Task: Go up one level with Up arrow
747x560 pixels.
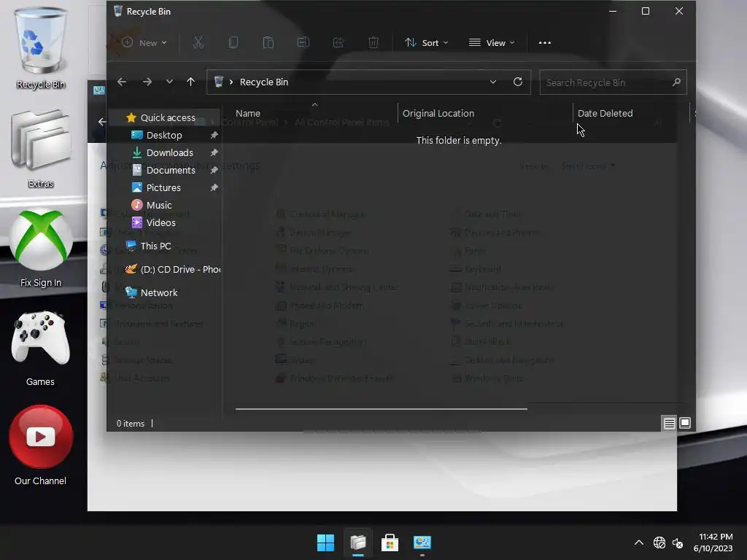Action: pyautogui.click(x=190, y=82)
